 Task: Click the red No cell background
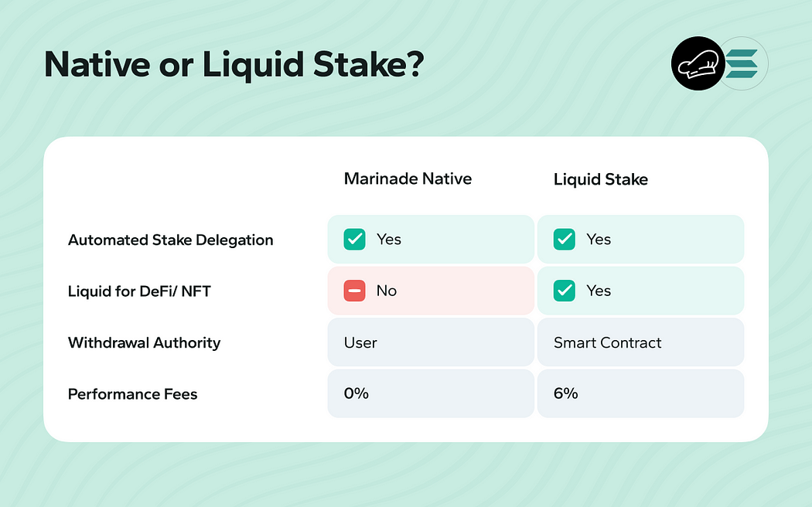pos(464,291)
